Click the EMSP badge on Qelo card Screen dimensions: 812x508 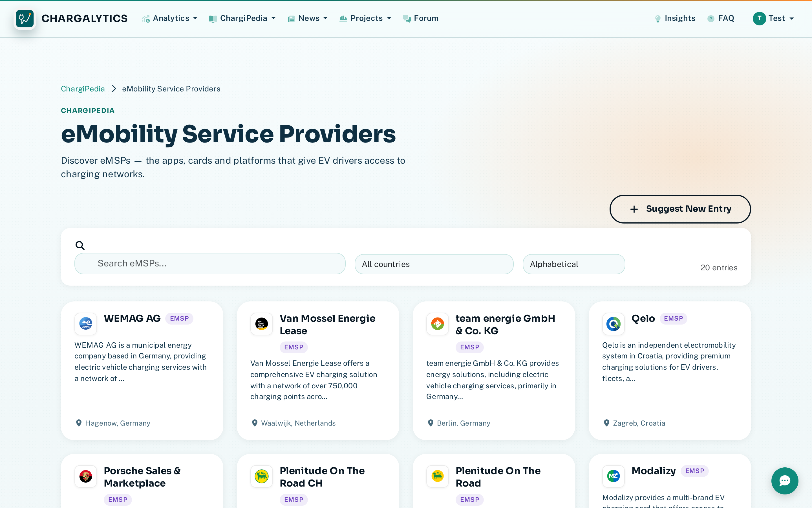673,319
